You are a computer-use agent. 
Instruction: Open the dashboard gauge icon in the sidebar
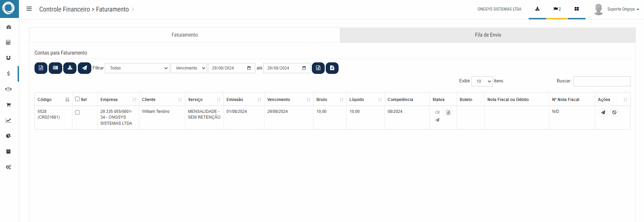8,27
